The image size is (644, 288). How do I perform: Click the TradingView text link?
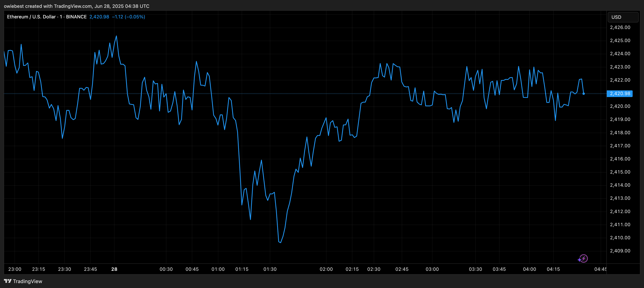pyautogui.click(x=27, y=281)
